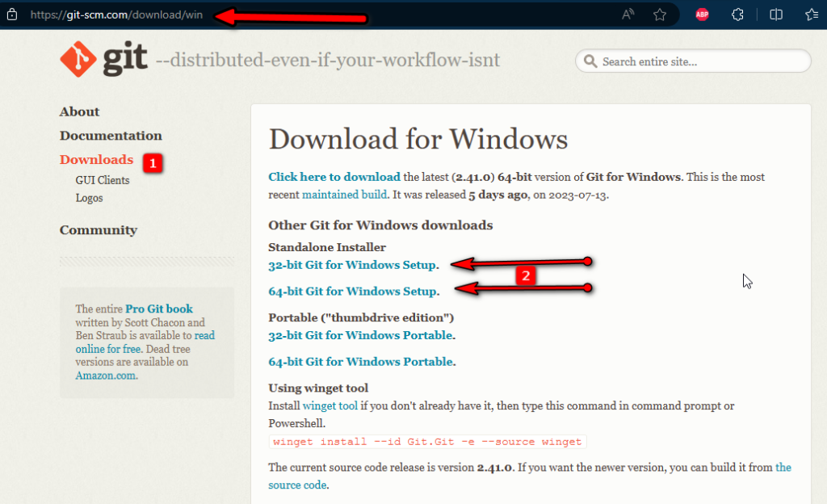Add page to favorites with star icon

click(x=660, y=15)
